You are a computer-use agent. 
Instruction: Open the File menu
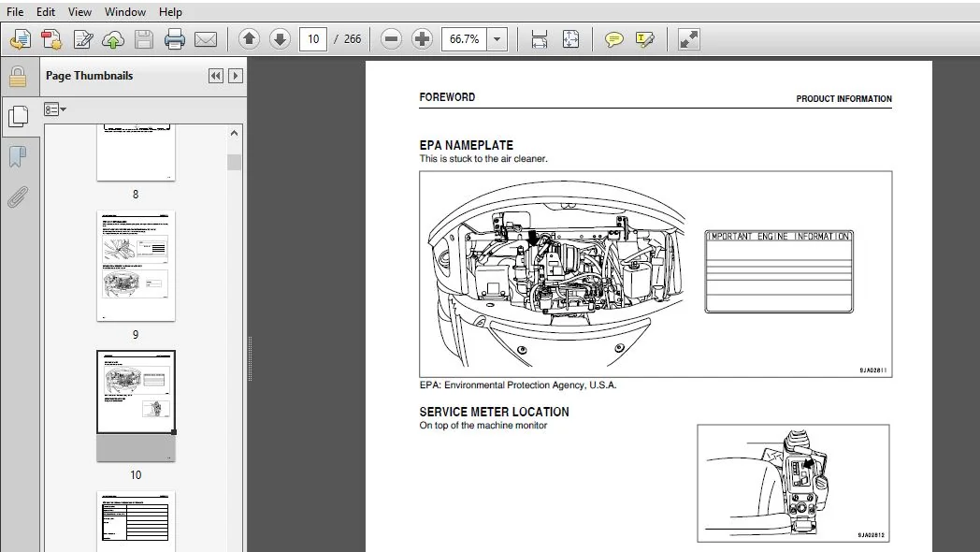[15, 12]
